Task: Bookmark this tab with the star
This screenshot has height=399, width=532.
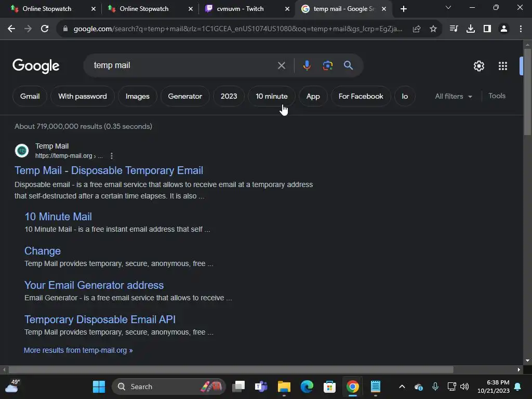Action: (x=433, y=29)
